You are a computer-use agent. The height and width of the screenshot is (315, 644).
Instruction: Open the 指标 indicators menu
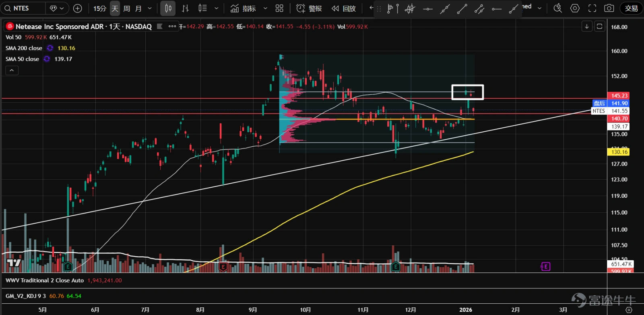point(243,8)
